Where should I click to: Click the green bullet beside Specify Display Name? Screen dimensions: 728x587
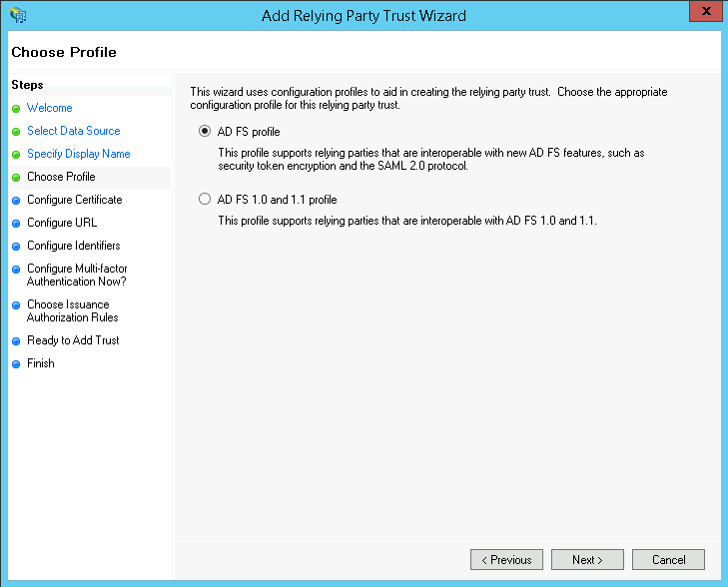(x=16, y=155)
